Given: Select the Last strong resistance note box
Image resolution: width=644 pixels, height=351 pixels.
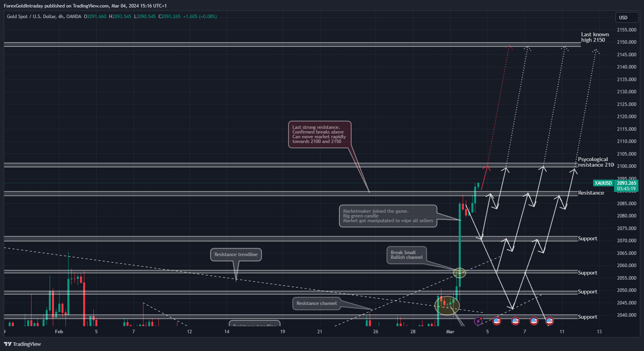Looking at the screenshot, I should (320, 134).
